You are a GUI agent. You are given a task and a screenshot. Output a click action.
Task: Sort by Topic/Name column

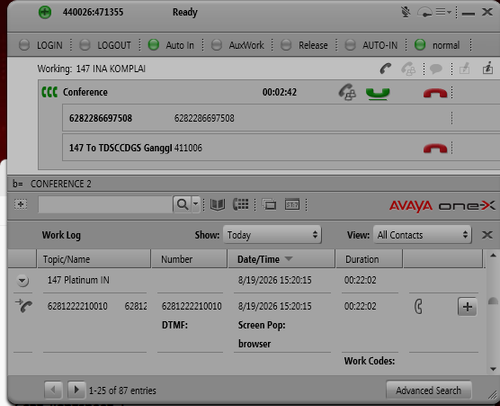93,259
